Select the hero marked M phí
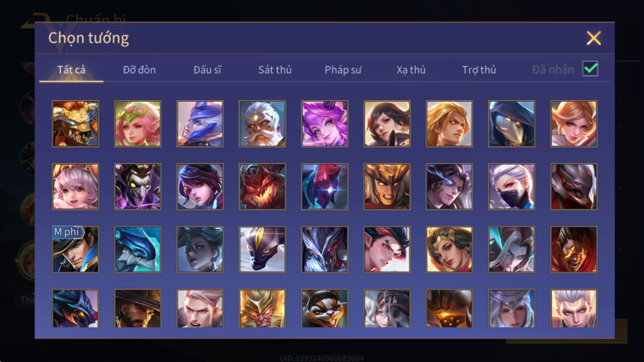 pos(75,249)
